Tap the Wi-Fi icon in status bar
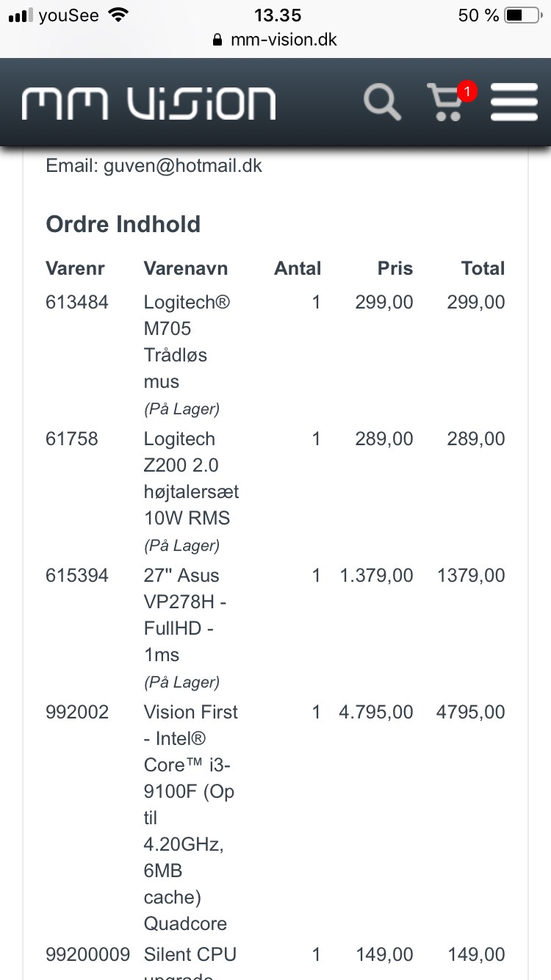551x980 pixels. [x=117, y=15]
